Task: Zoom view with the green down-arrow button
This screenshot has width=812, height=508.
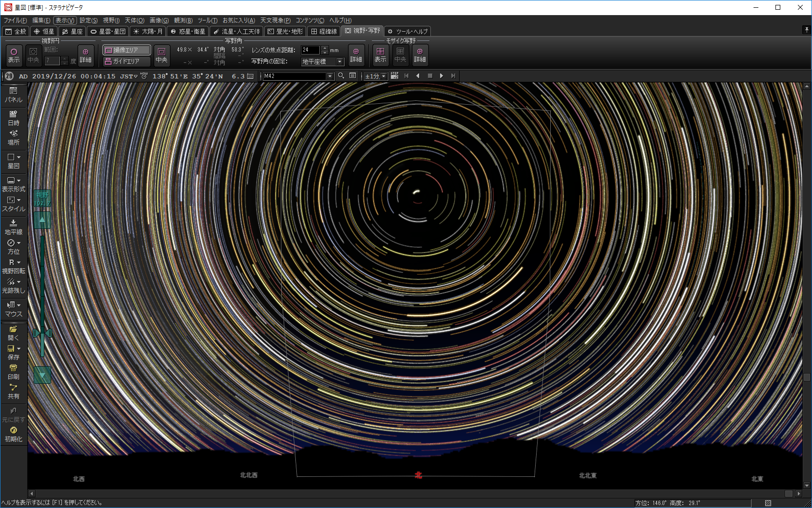Action: (42, 375)
